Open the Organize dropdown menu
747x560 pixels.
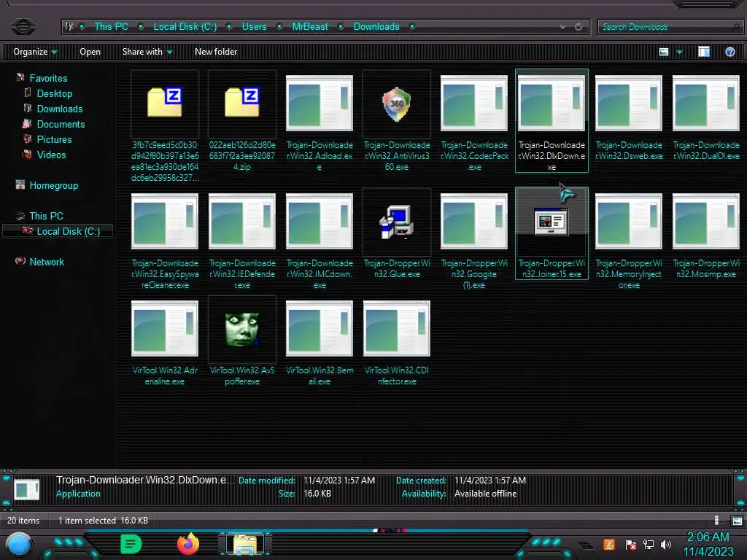pos(35,52)
